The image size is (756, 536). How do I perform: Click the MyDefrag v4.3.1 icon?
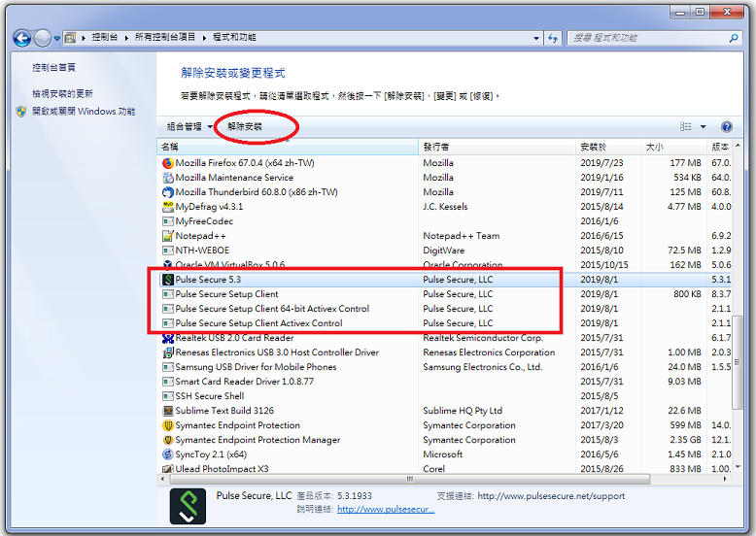(167, 207)
